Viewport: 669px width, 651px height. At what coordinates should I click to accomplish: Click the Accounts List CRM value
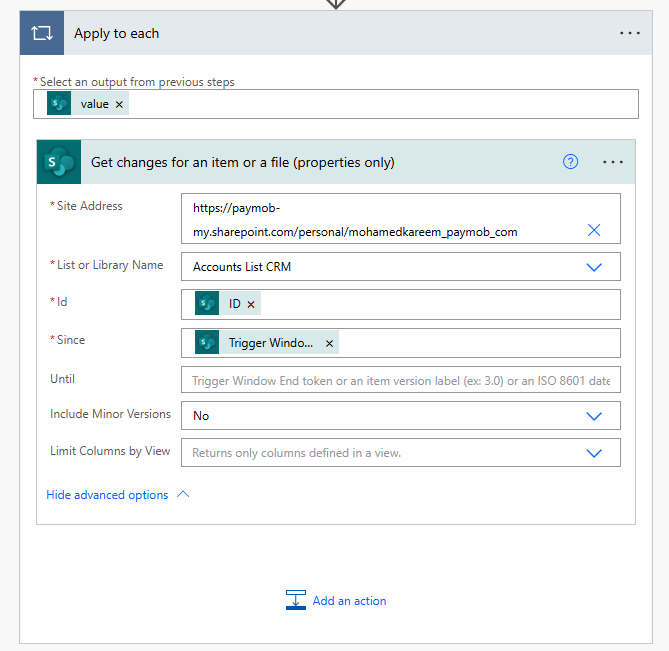[242, 267]
